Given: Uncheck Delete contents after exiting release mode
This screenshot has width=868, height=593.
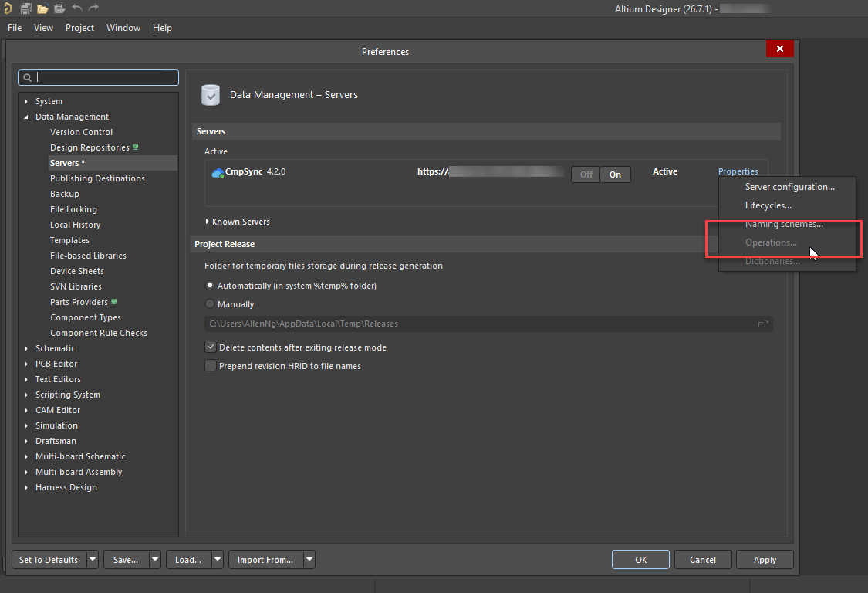Looking at the screenshot, I should pos(211,347).
